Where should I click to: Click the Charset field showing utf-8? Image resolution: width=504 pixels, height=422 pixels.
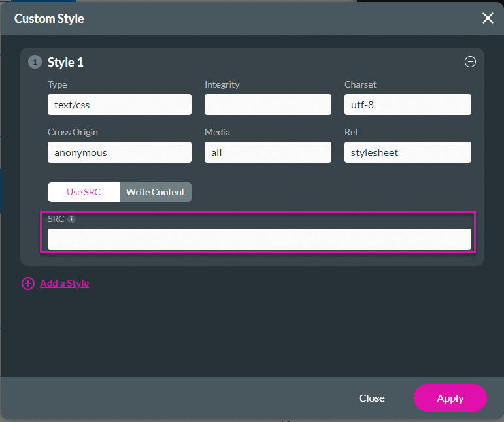407,105
